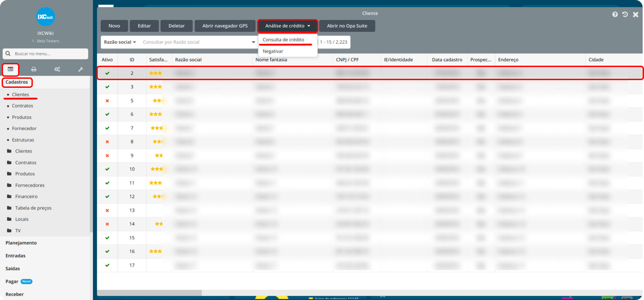The height and width of the screenshot is (300, 644).
Task: Click the green check for ID 10
Action: click(x=107, y=169)
